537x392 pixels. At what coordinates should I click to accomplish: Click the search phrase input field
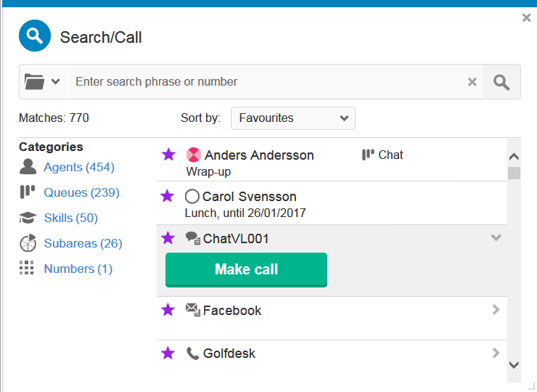(265, 82)
